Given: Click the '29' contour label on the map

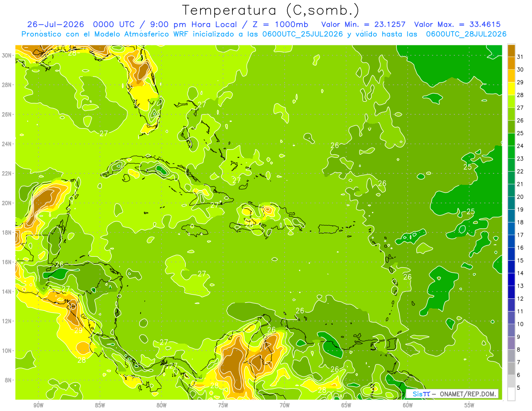Looking at the screenshot, I should (x=78, y=330).
